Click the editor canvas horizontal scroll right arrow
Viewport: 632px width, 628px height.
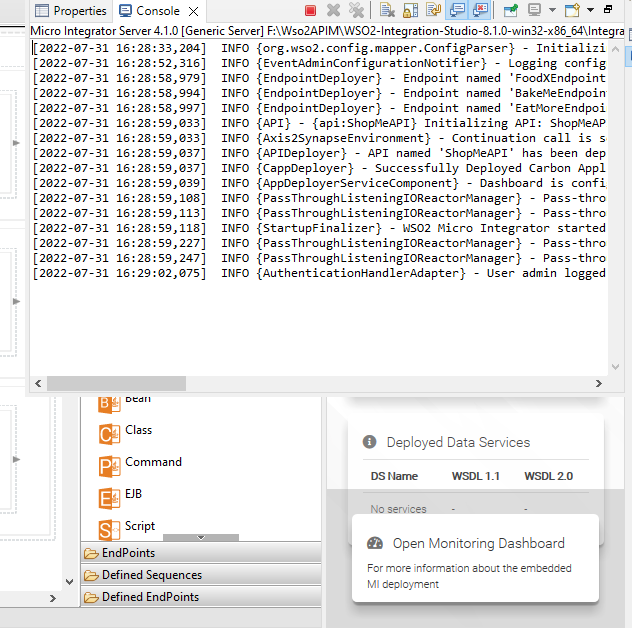pyautogui.click(x=52, y=599)
